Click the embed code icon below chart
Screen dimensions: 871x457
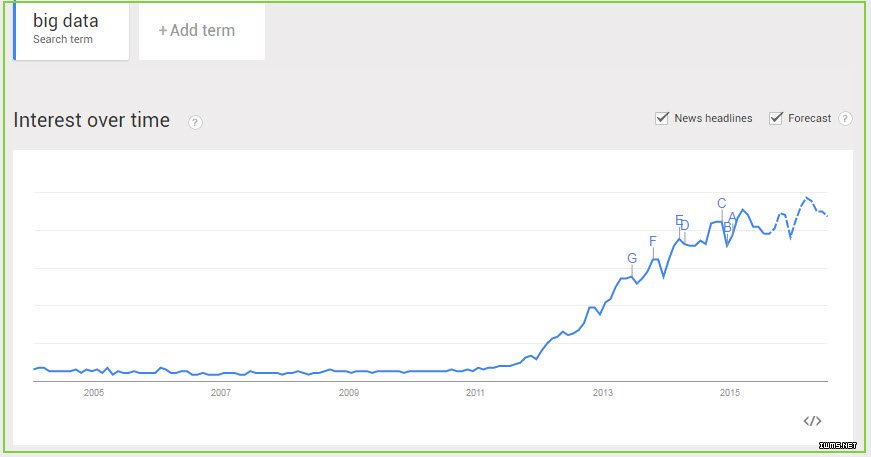pos(812,421)
